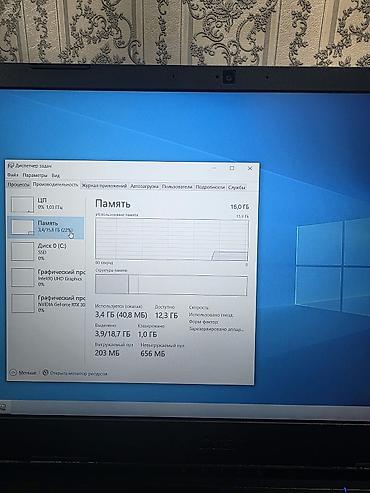Switch to the Пользователи tab
Viewport: 370px width, 493px height.
coord(177,187)
